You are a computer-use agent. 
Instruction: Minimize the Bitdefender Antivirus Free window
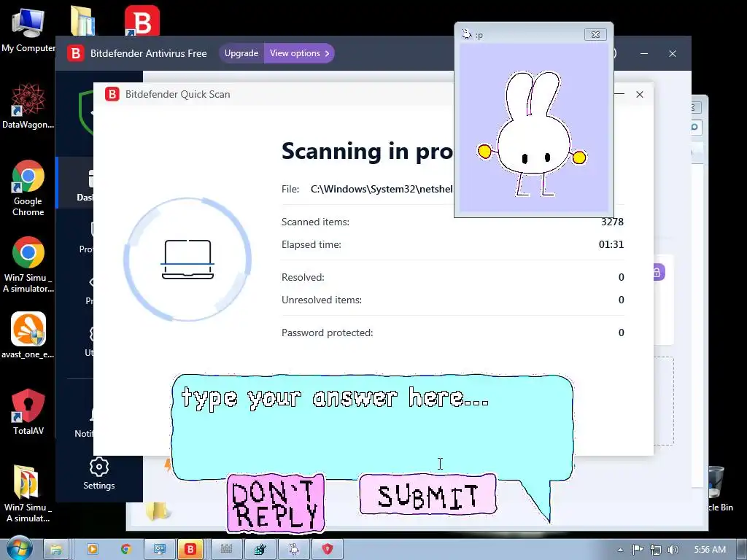point(644,53)
